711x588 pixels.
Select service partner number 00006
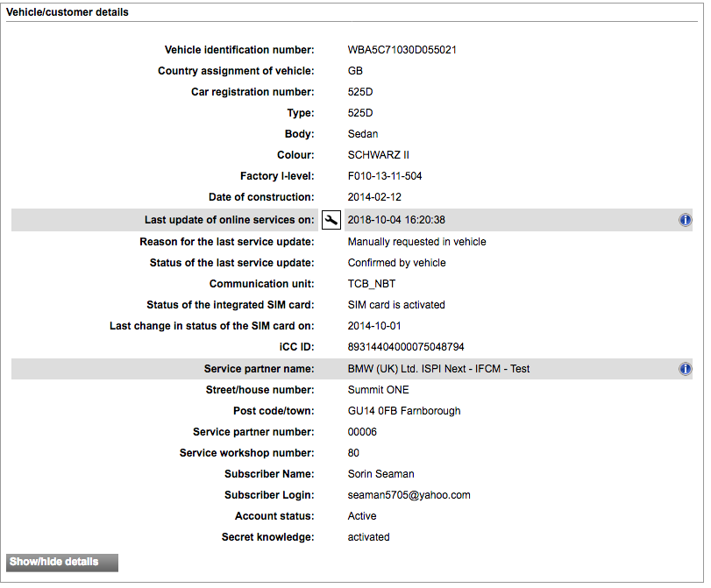click(x=362, y=432)
